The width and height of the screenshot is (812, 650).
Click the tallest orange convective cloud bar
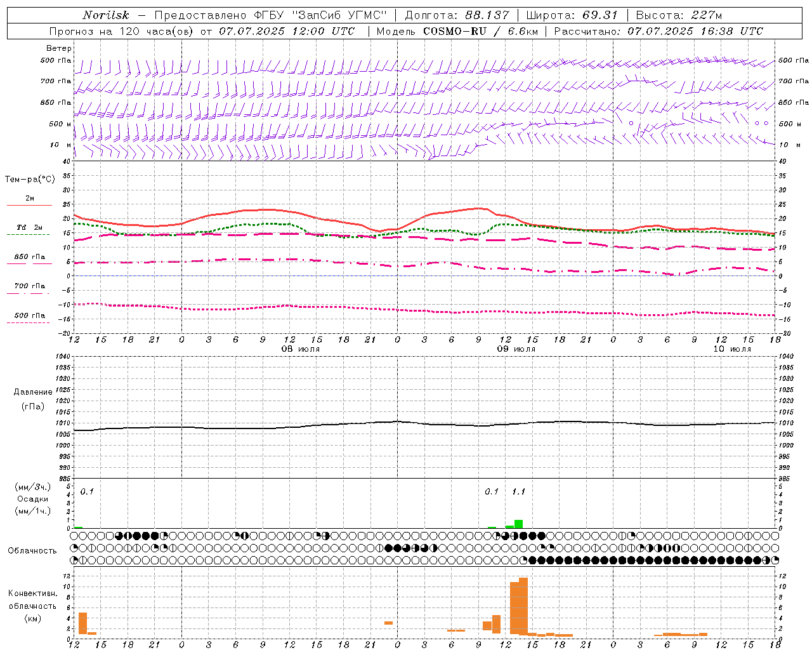tap(523, 606)
